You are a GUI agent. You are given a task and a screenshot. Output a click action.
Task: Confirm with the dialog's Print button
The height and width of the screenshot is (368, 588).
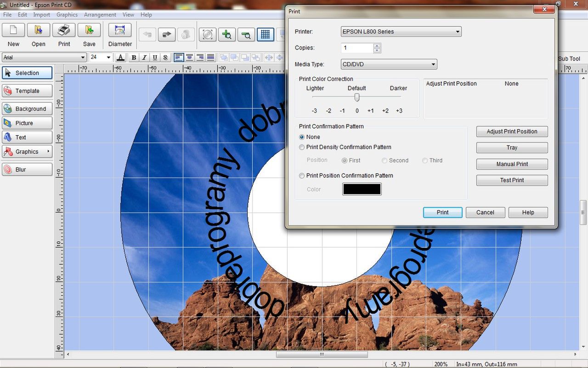[442, 213]
